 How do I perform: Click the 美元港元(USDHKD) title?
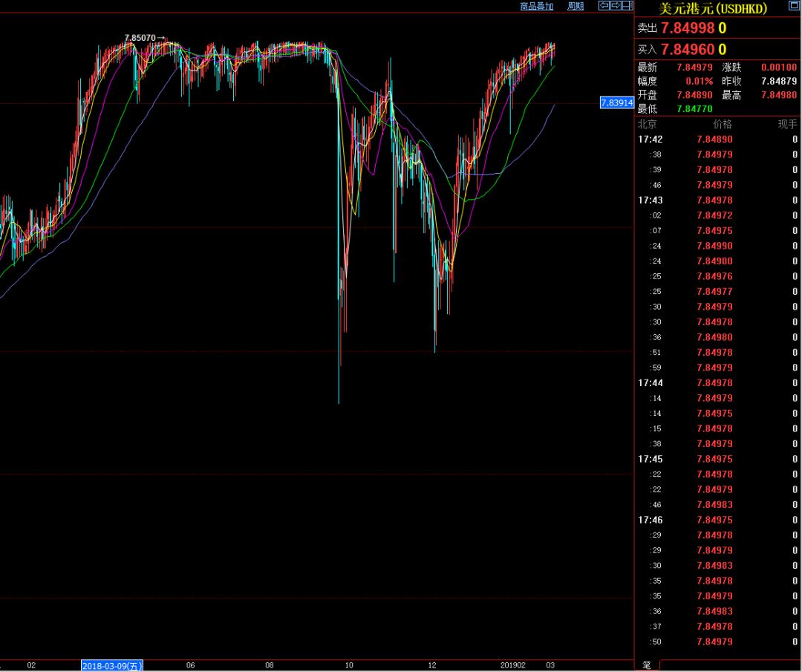tap(712, 8)
